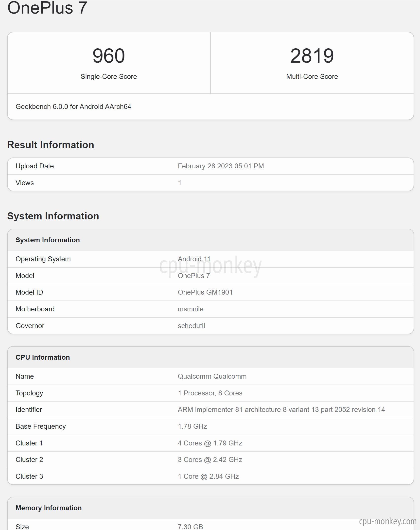Click the OnePlus 7 page title
Viewport: 420px width, 530px height.
tap(47, 7)
